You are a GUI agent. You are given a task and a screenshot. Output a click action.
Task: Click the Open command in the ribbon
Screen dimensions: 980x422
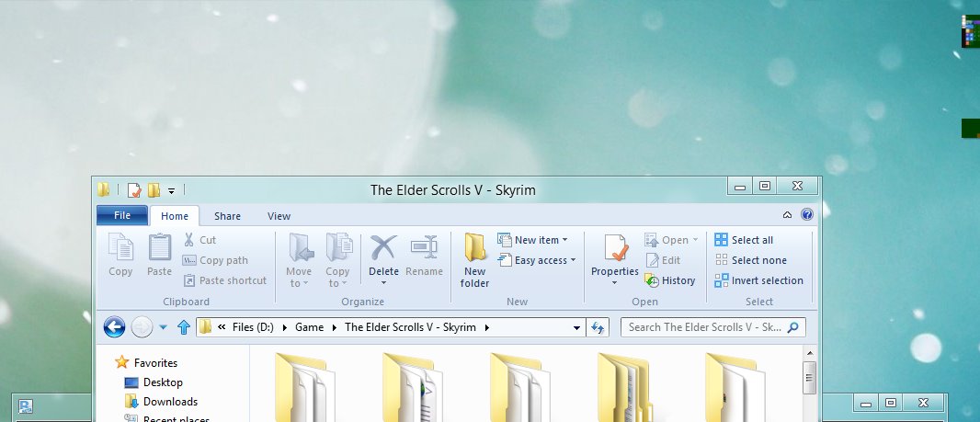671,240
